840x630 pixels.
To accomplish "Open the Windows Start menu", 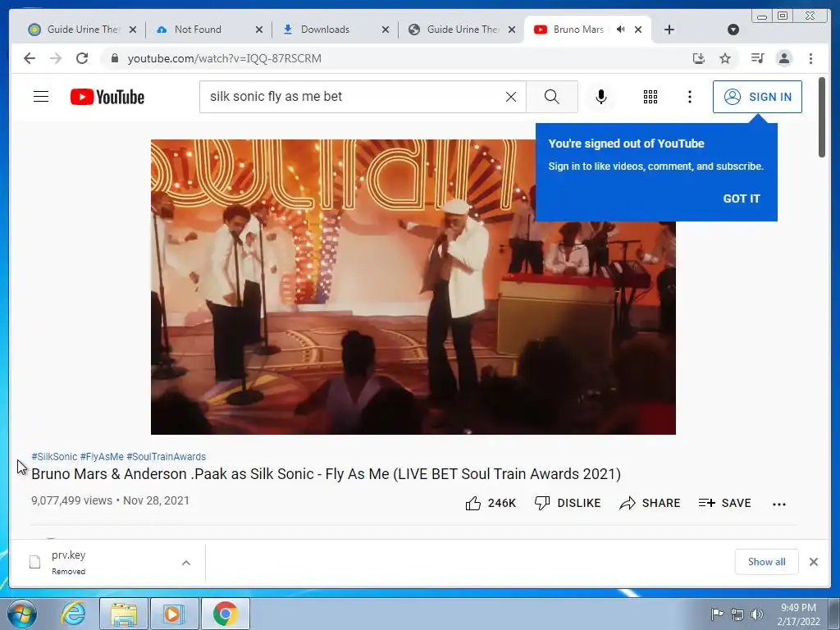I will coord(22,614).
